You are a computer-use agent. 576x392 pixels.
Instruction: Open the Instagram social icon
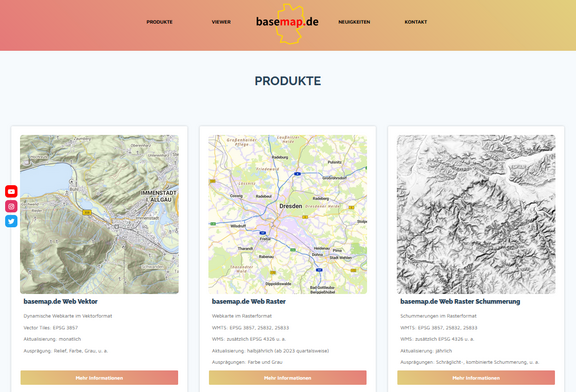pyautogui.click(x=11, y=206)
